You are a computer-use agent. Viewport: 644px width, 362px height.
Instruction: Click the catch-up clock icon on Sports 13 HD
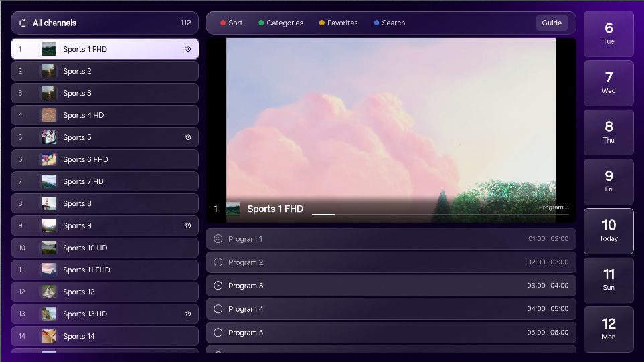coord(188,314)
